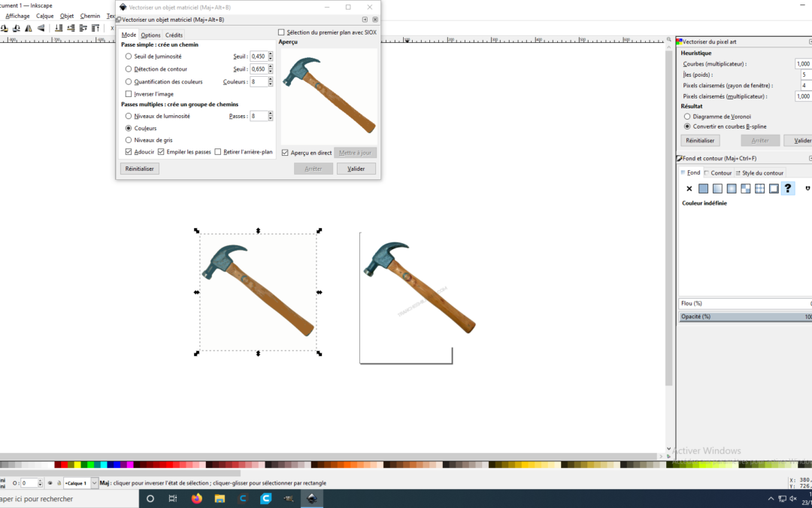Screen dimensions: 812x508
Task: Enable Sélection du premier plan avec SIOX
Action: 281,32
